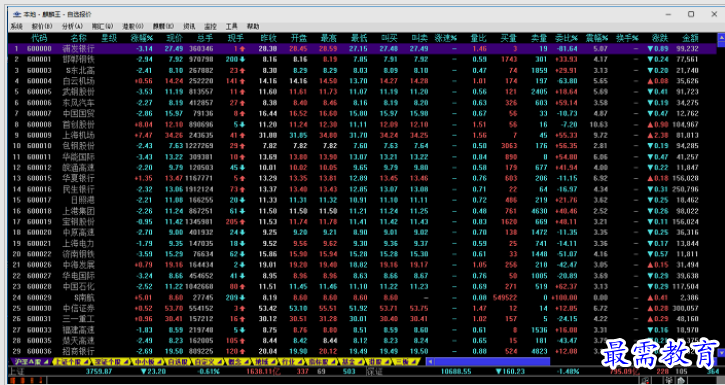Click the blue horizontal scrollbar thumb

click(492, 361)
